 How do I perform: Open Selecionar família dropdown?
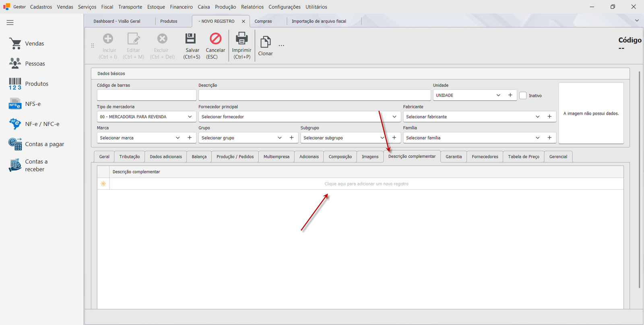[x=538, y=138]
